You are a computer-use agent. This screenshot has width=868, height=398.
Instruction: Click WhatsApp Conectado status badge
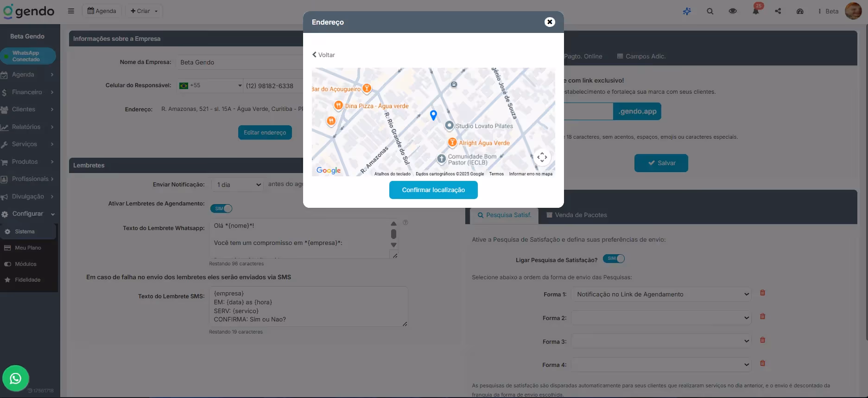28,56
